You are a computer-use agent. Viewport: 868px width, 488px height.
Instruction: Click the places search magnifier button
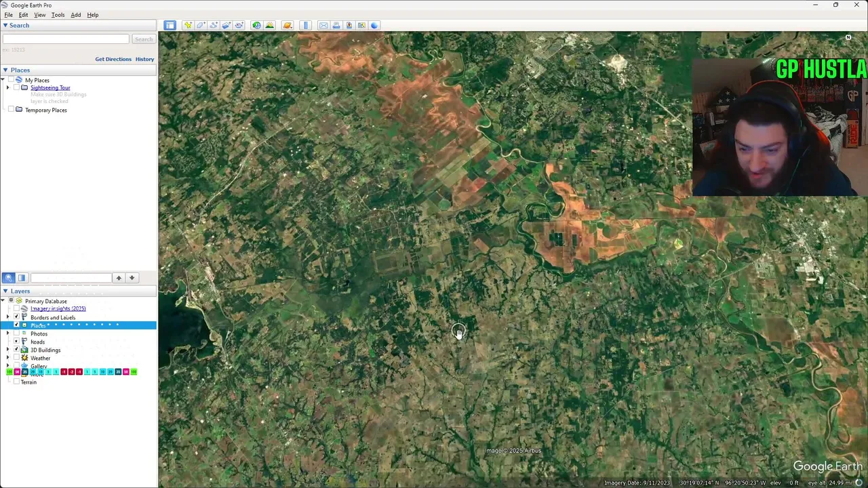9,278
